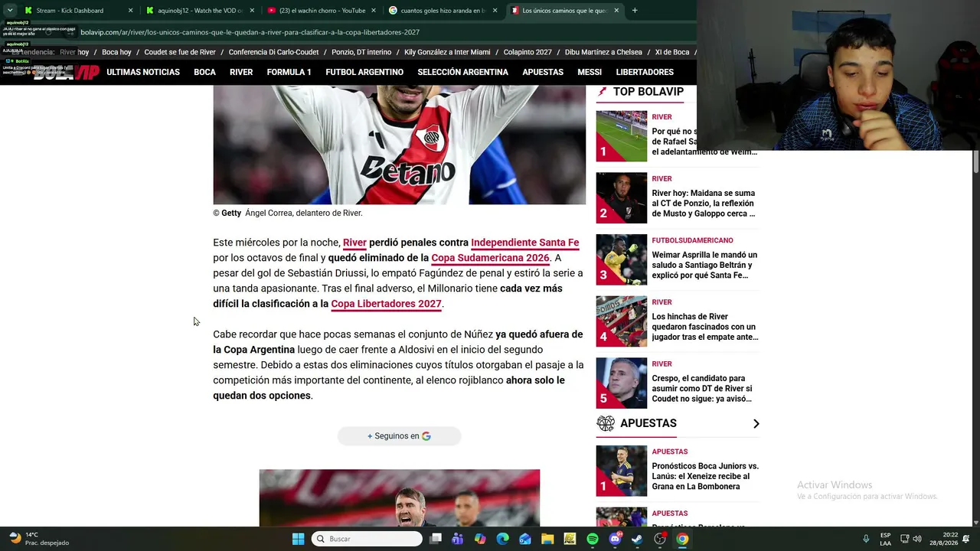This screenshot has height=551, width=980.
Task: Open Discord from the taskbar
Action: [615, 539]
